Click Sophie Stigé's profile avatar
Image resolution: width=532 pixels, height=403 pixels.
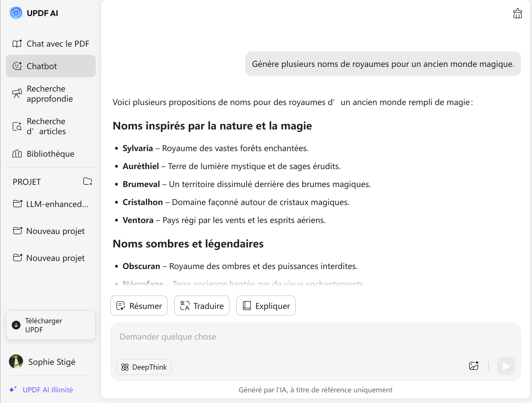click(16, 361)
